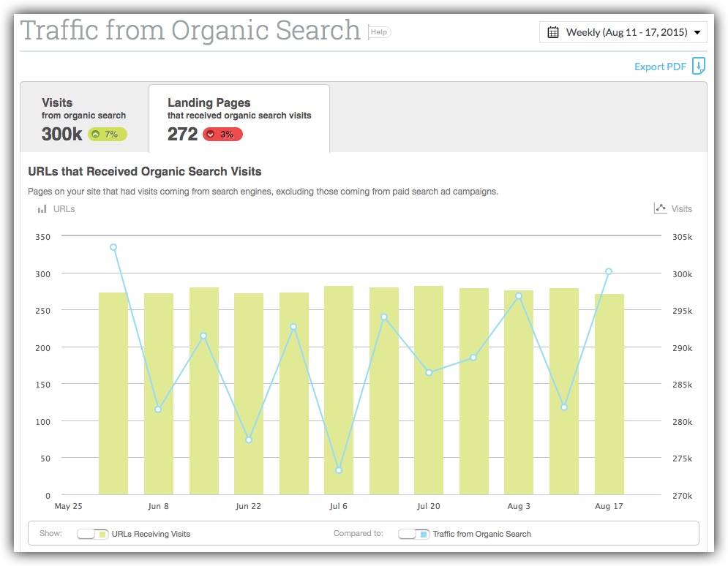Click the red down-arrow 3% badge
Image resolution: width=728 pixels, height=566 pixels.
point(222,135)
